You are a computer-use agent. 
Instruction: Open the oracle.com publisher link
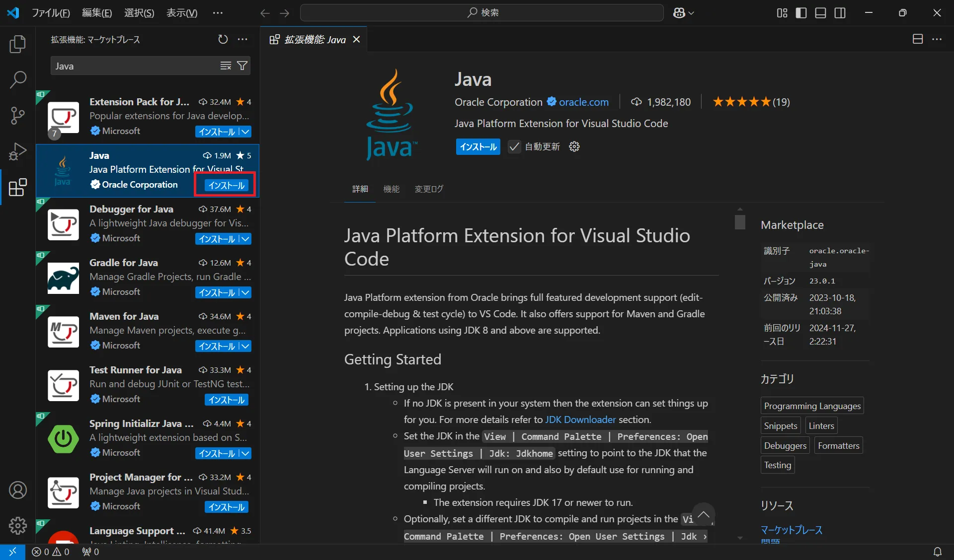click(x=583, y=102)
